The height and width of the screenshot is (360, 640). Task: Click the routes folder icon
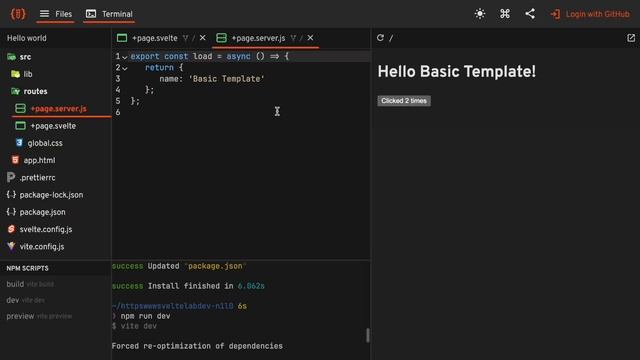click(16, 91)
